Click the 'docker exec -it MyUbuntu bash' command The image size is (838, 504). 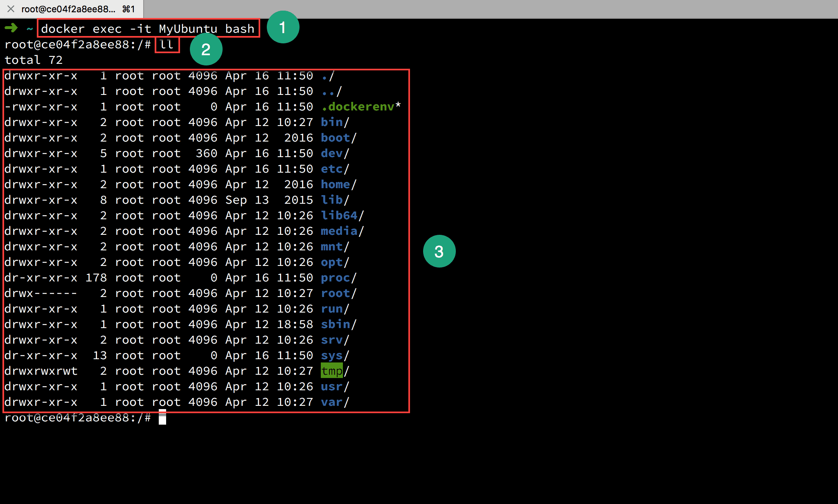[x=148, y=29]
